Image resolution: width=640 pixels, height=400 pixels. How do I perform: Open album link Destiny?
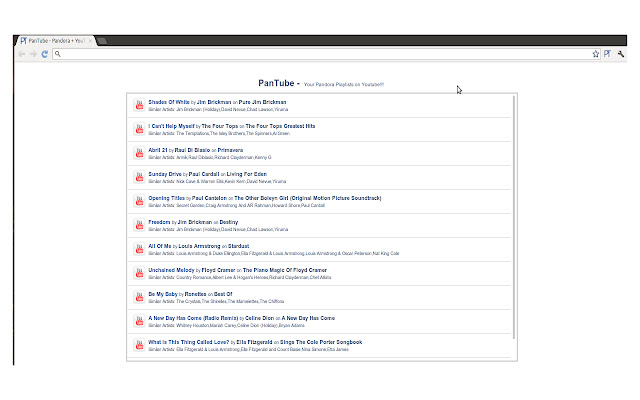pos(229,222)
